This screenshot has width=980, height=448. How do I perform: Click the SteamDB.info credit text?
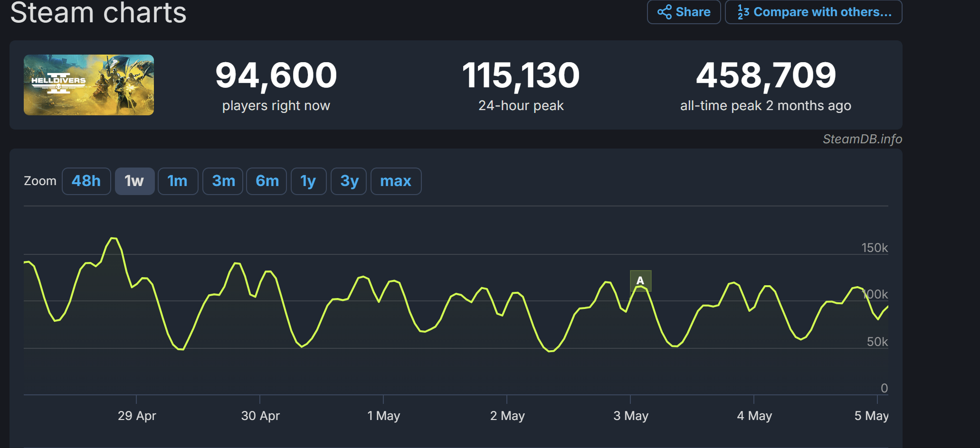[862, 139]
